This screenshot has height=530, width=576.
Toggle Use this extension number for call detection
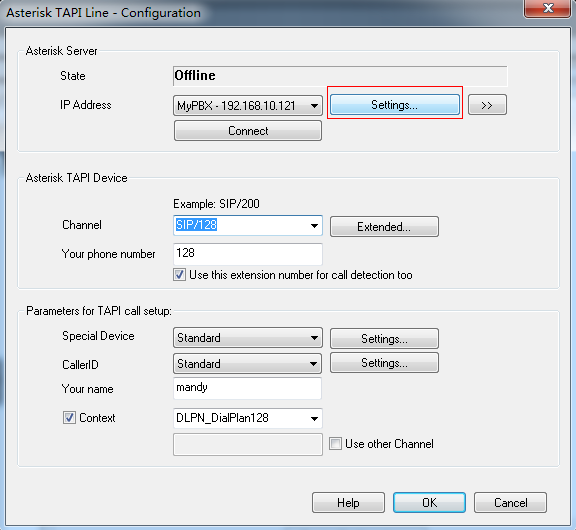click(179, 275)
